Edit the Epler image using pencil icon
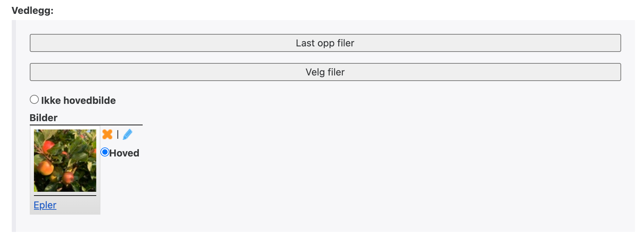Screen dimensions: 644x243 [127, 134]
